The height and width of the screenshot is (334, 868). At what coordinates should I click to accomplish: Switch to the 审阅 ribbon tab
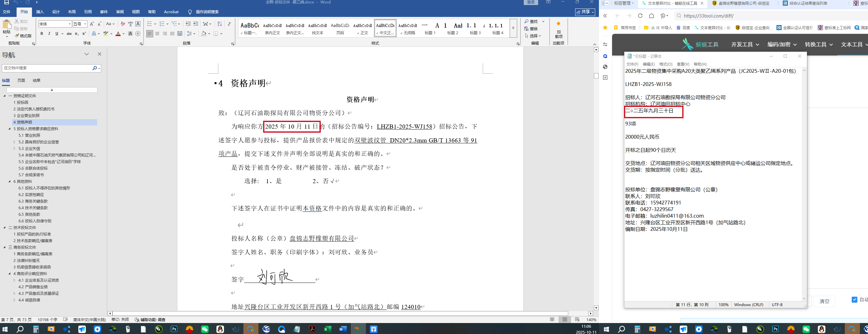coord(120,12)
